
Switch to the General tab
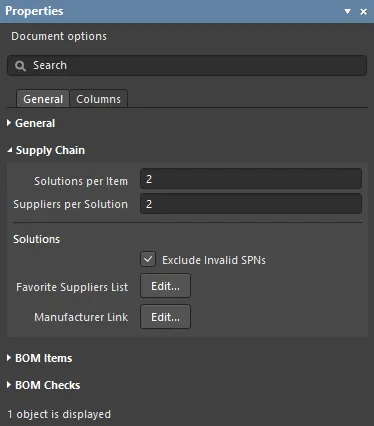[x=43, y=99]
